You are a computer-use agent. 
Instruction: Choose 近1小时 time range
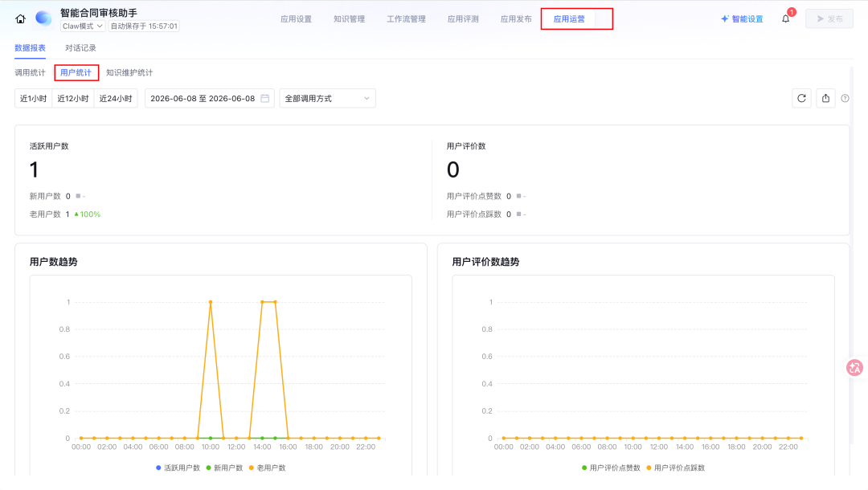(x=33, y=99)
